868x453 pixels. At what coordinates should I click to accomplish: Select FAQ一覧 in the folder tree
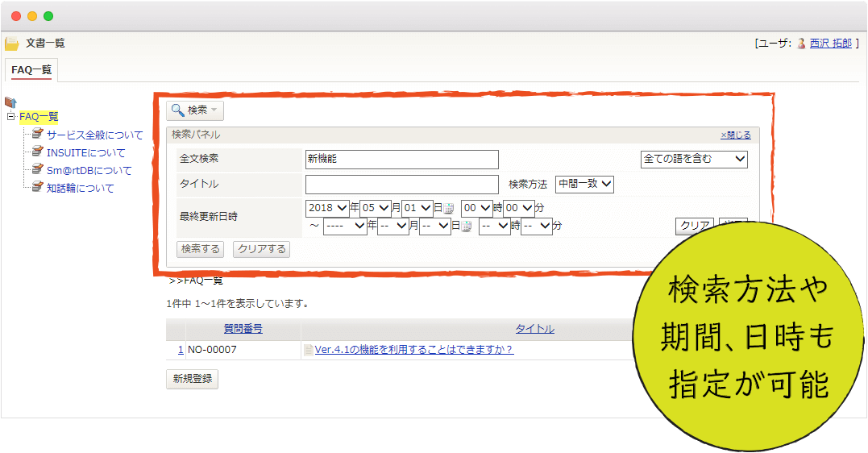[39, 117]
